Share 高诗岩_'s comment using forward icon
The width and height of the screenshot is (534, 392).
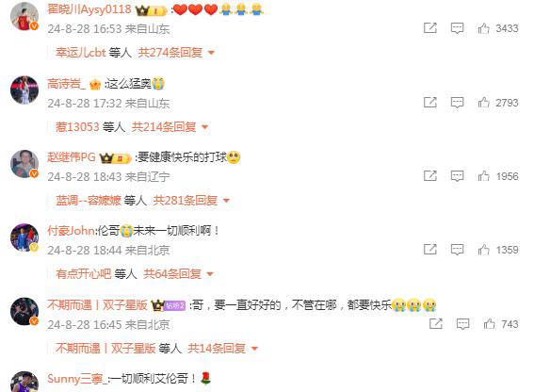pos(430,103)
